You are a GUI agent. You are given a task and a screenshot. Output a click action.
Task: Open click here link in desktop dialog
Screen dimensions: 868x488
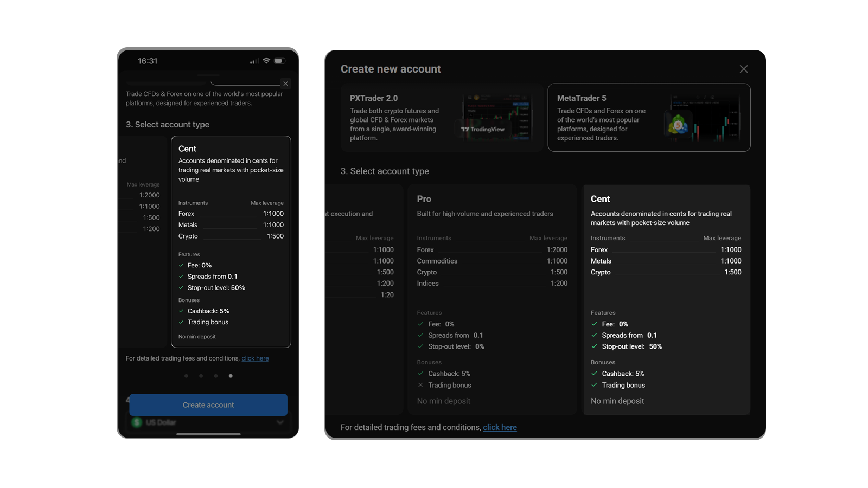[x=500, y=427]
